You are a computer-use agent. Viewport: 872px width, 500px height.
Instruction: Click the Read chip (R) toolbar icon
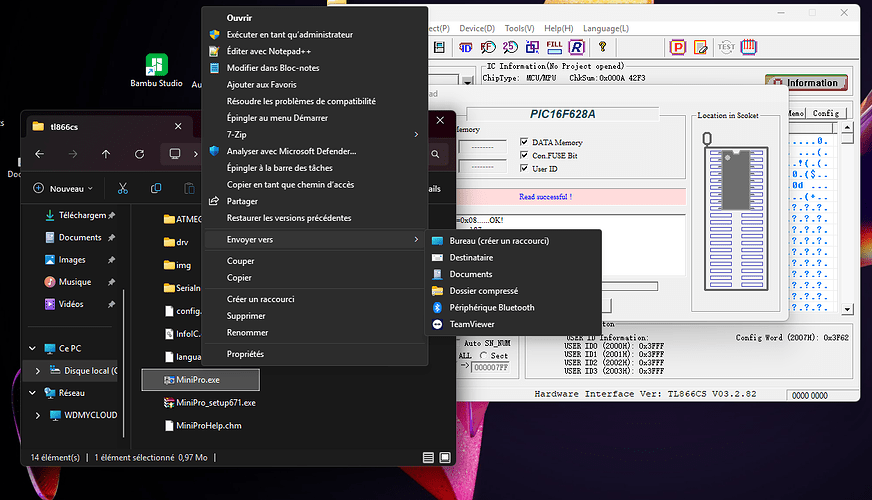click(577, 47)
